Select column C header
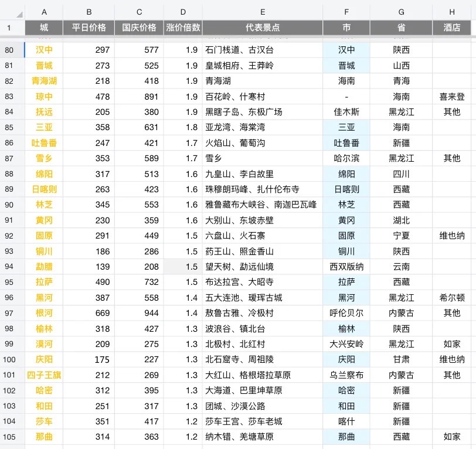Viewport: 476px width, 449px height. (x=140, y=12)
